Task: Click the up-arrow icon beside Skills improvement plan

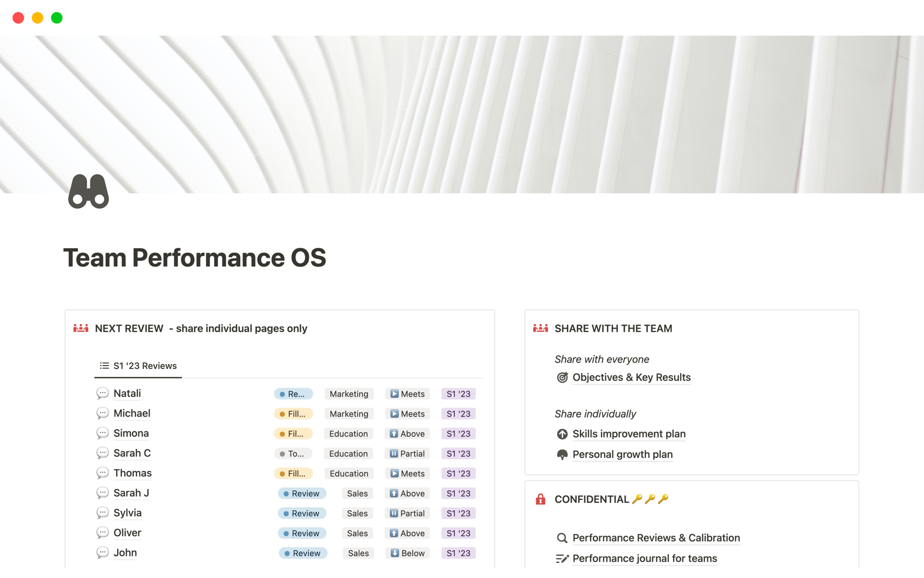Action: (x=562, y=434)
